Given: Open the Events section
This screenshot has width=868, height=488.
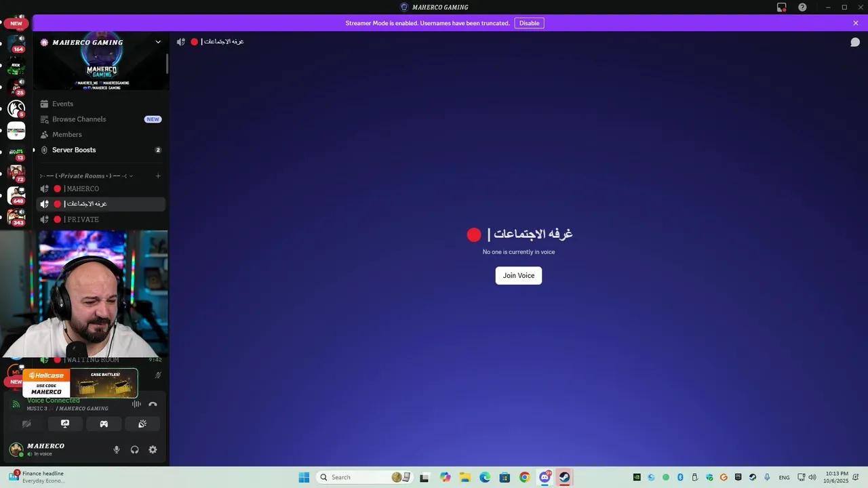Looking at the screenshot, I should 100,104.
